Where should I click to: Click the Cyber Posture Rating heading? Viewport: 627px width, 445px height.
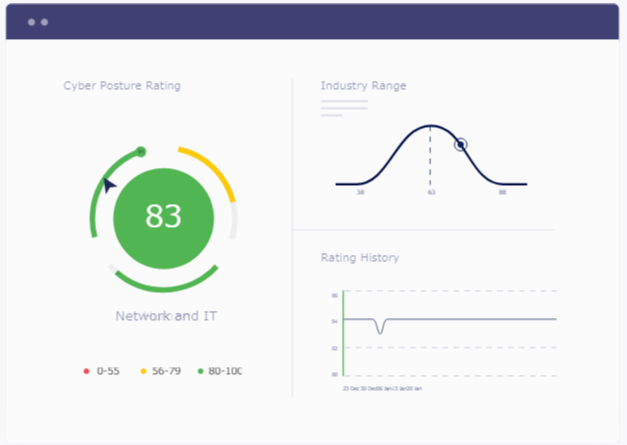click(x=122, y=86)
